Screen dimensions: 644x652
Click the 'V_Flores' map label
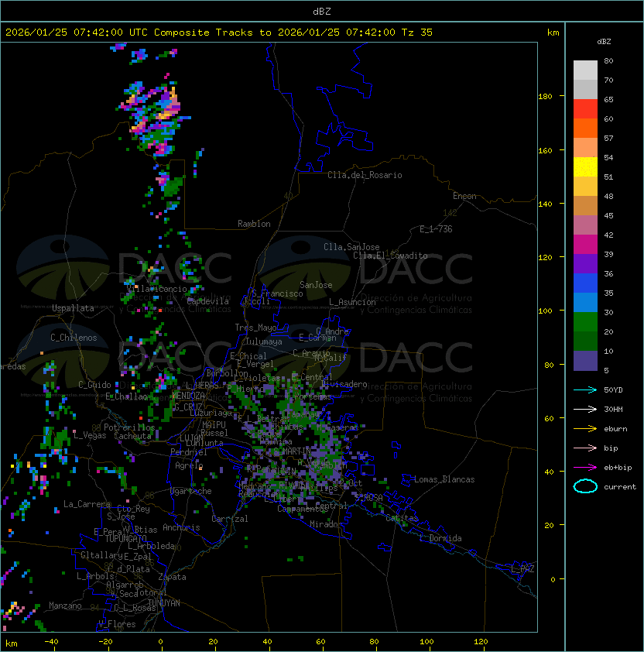click(x=117, y=624)
